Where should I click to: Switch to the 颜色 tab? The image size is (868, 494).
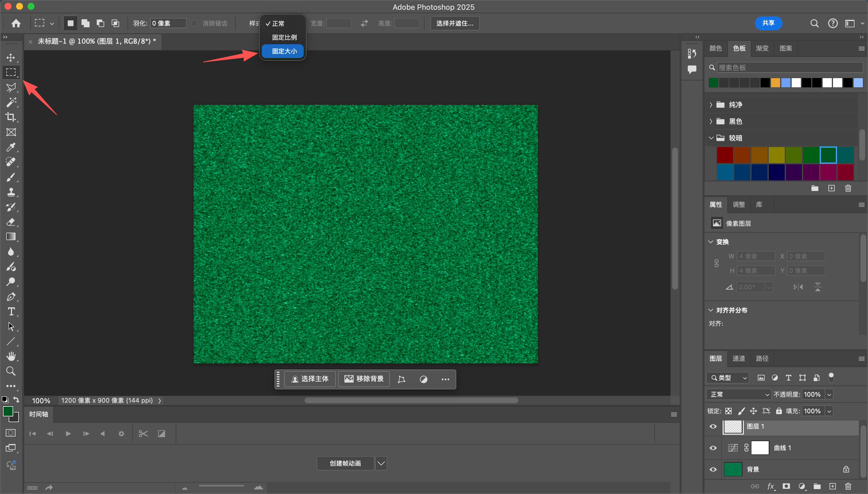point(715,48)
